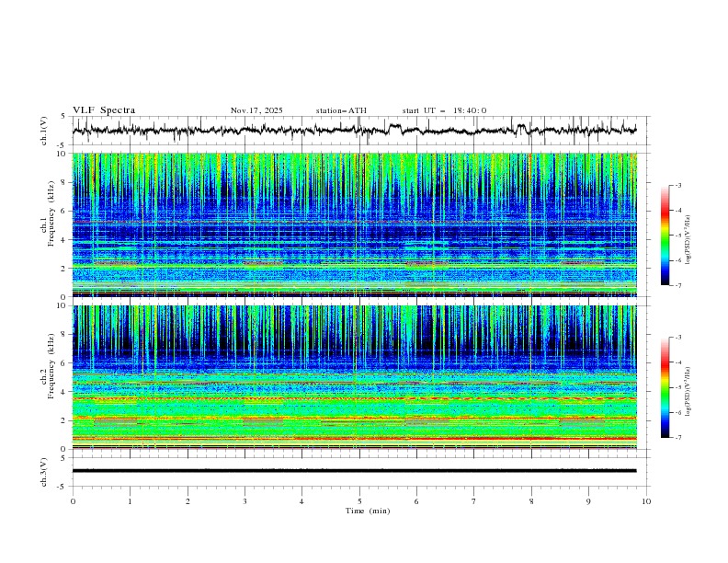
Task: Select the "start UT = 18:40:0" text
Action: [x=444, y=110]
